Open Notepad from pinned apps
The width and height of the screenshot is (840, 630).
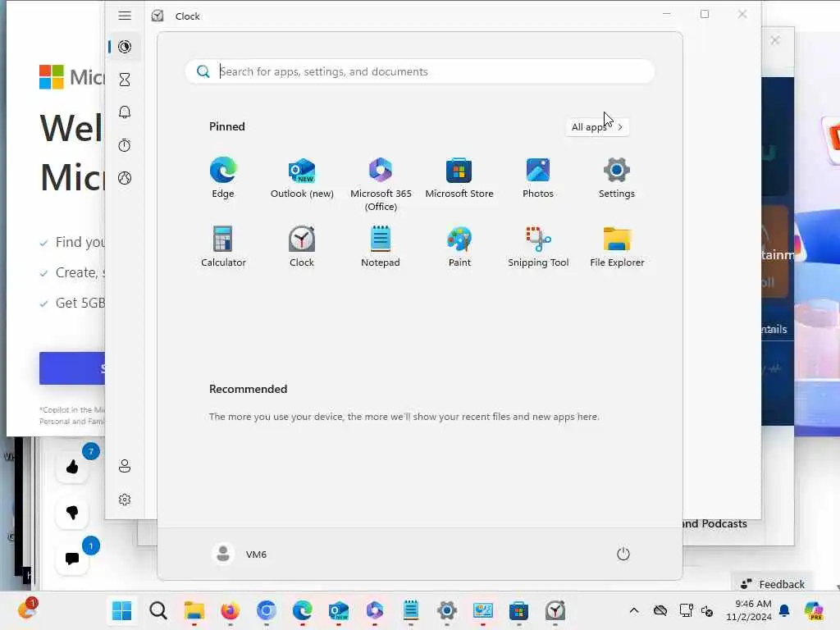point(381,247)
